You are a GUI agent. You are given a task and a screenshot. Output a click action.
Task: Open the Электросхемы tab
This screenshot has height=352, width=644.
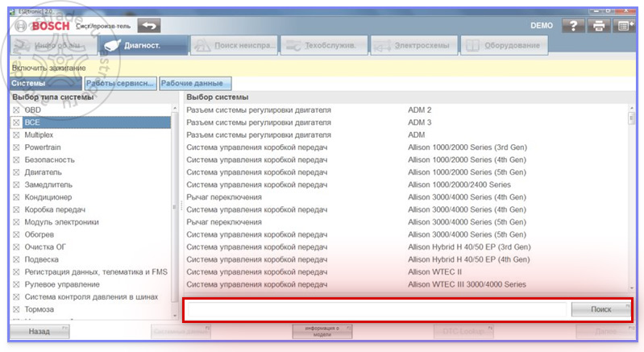tap(414, 46)
